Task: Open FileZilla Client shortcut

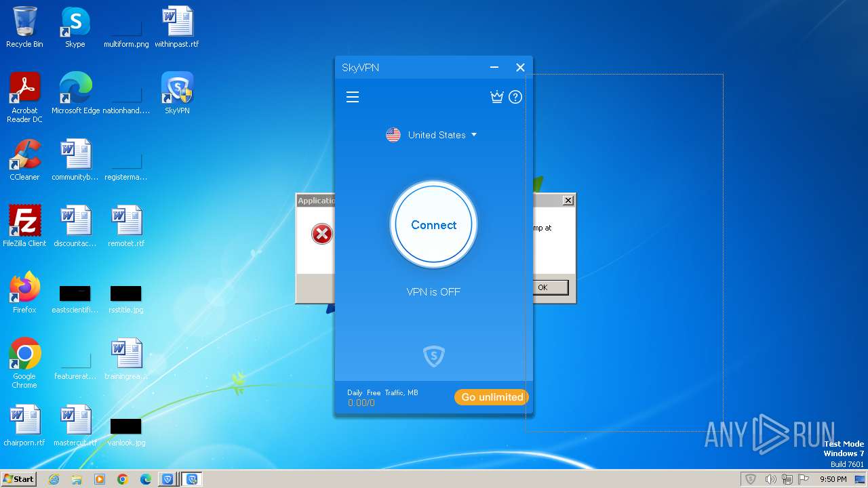Action: pos(24,226)
